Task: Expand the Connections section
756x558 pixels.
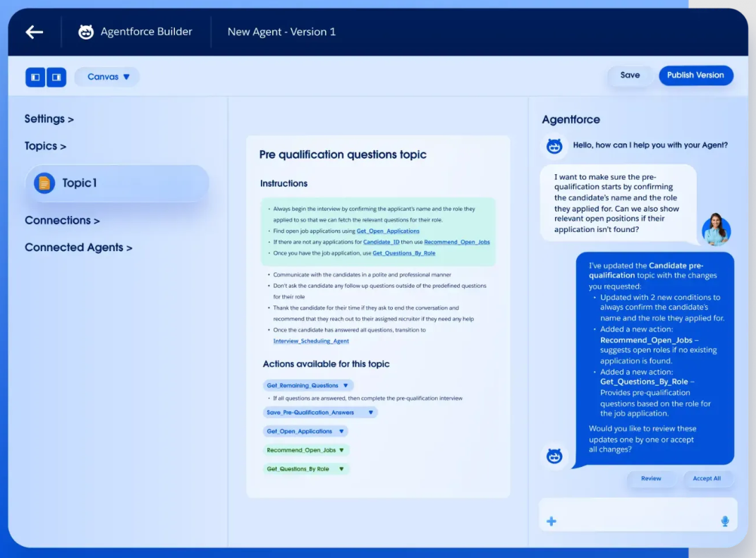Action: [x=62, y=220]
